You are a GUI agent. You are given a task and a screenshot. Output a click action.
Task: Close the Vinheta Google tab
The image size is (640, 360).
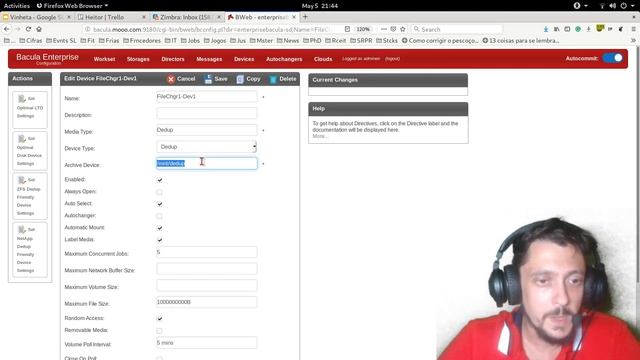tap(69, 17)
